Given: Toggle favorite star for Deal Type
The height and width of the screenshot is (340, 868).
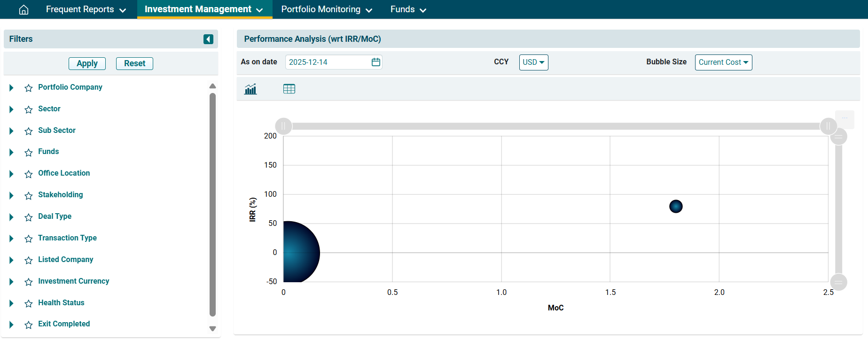Looking at the screenshot, I should [x=29, y=217].
